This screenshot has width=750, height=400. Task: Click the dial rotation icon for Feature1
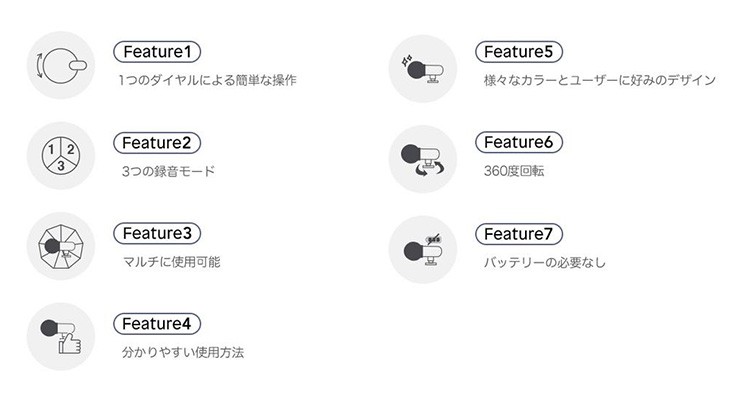(x=61, y=66)
